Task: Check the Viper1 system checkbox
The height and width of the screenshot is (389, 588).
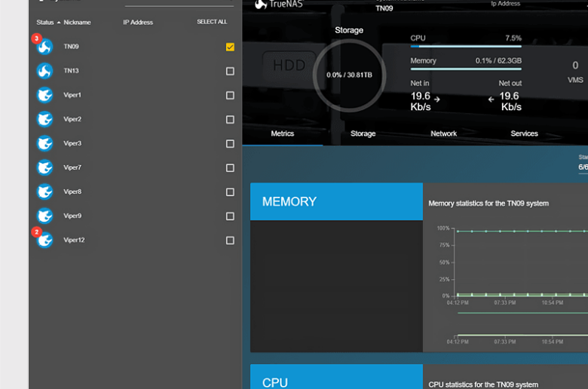Action: (230, 95)
